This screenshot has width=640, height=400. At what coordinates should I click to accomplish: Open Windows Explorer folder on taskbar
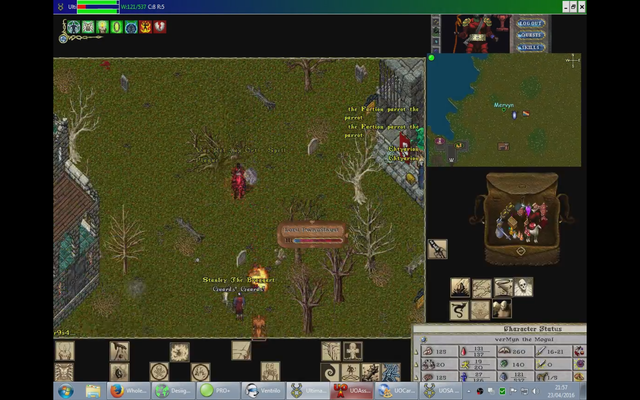(93, 391)
